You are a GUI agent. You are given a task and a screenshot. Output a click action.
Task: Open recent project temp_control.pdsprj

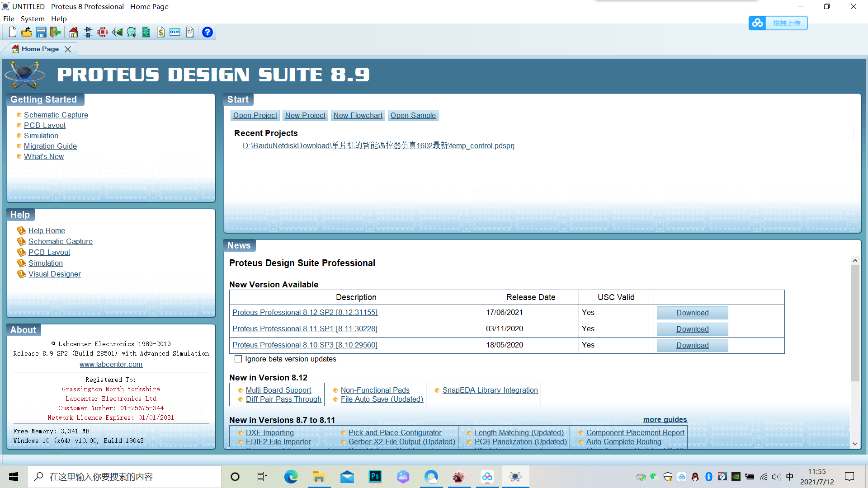point(378,145)
